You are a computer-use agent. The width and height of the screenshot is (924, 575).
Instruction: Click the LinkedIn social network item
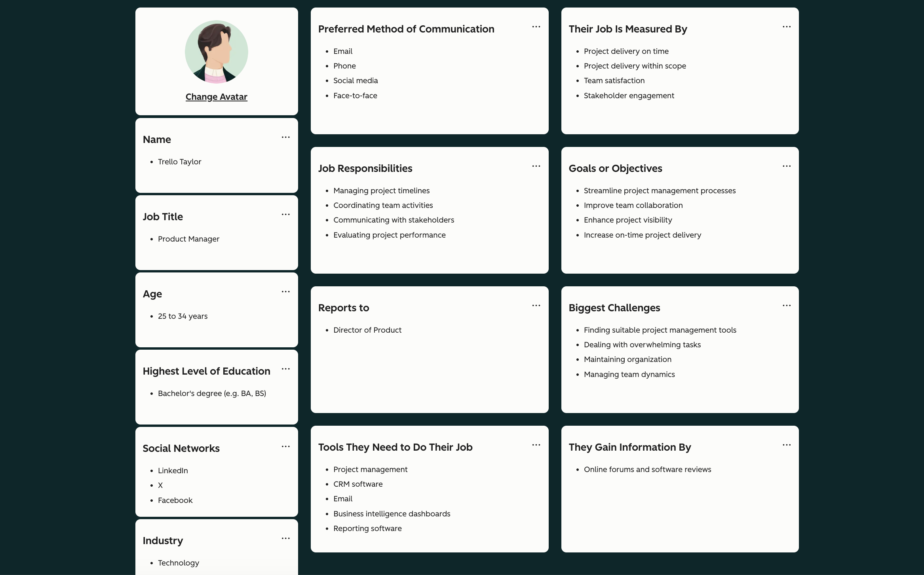click(x=173, y=471)
